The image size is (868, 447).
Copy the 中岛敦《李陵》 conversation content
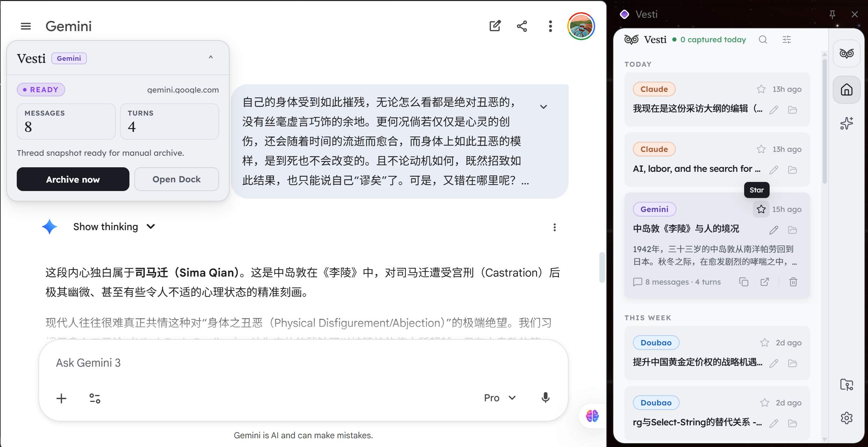744,282
